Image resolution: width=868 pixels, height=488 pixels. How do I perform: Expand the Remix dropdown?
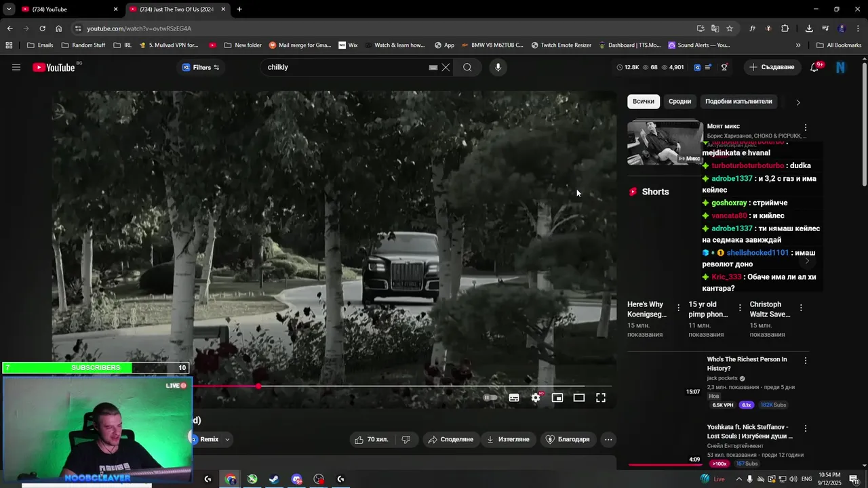227,439
